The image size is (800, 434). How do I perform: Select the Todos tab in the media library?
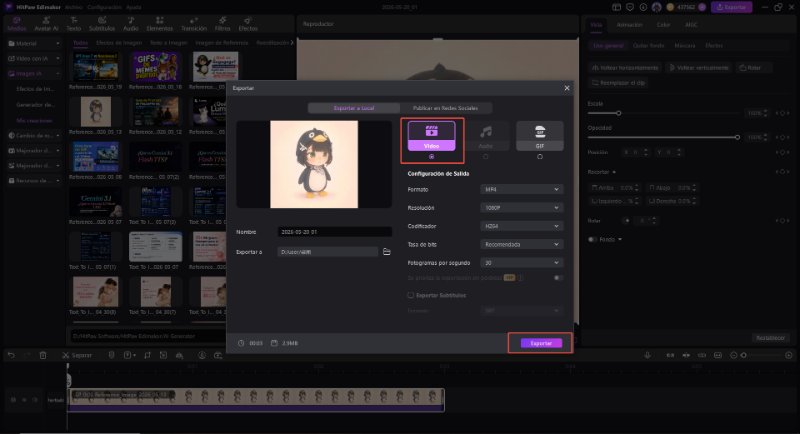coord(80,43)
